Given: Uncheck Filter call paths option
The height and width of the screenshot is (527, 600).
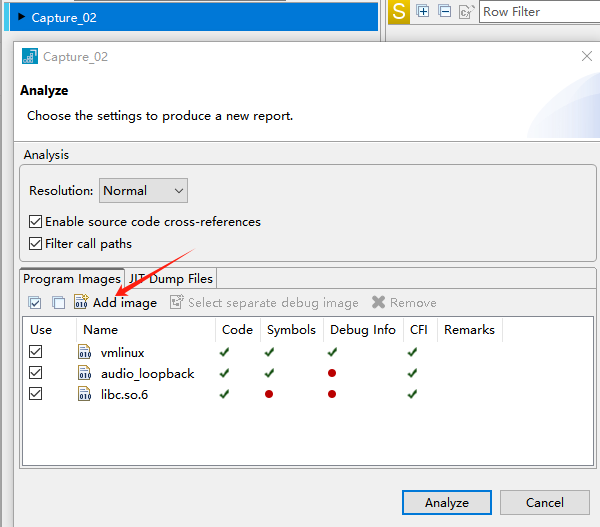Looking at the screenshot, I should pos(36,244).
